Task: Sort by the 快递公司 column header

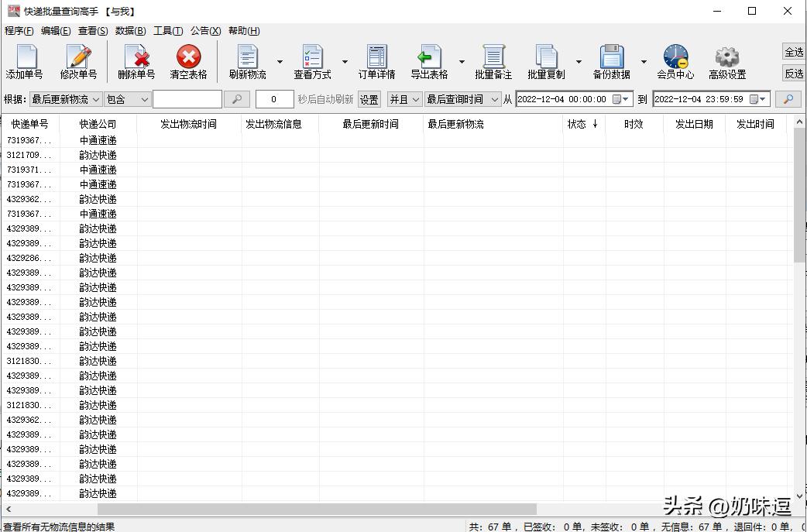Action: click(x=98, y=124)
